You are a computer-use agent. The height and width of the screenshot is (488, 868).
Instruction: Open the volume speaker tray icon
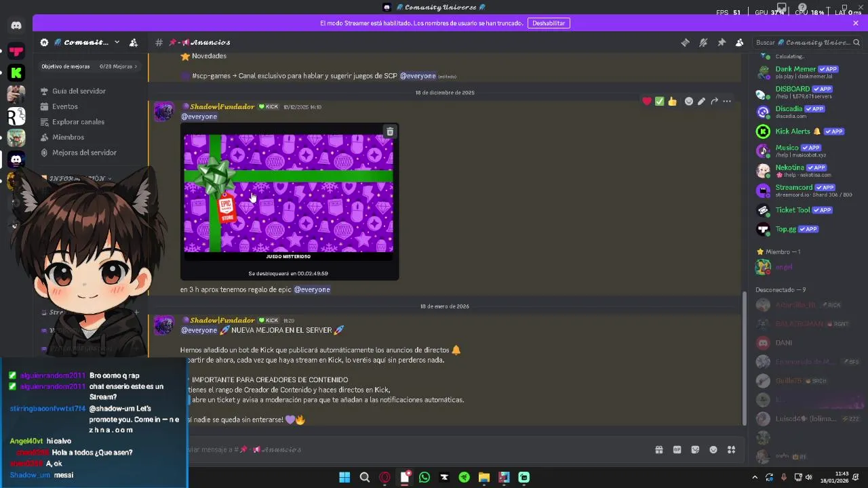[809, 477]
